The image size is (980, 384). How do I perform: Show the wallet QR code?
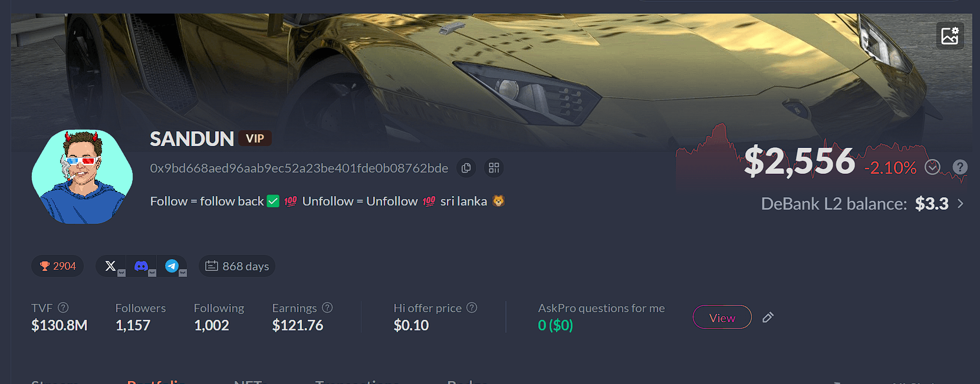click(494, 168)
